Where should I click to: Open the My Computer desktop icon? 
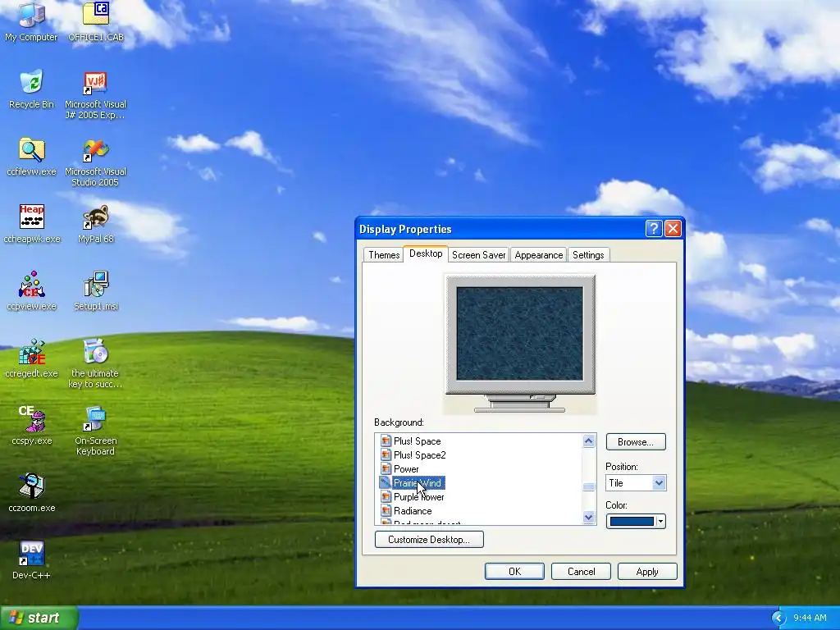click(x=31, y=21)
